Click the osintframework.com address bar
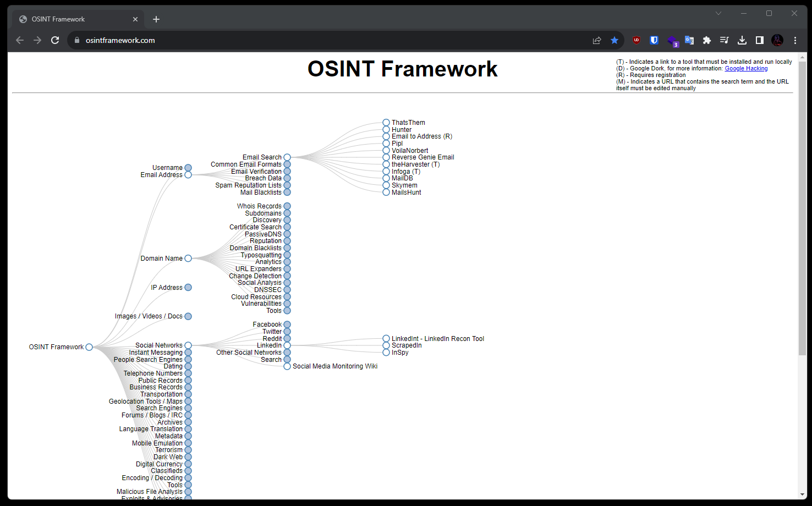The width and height of the screenshot is (812, 506). pyautogui.click(x=330, y=40)
